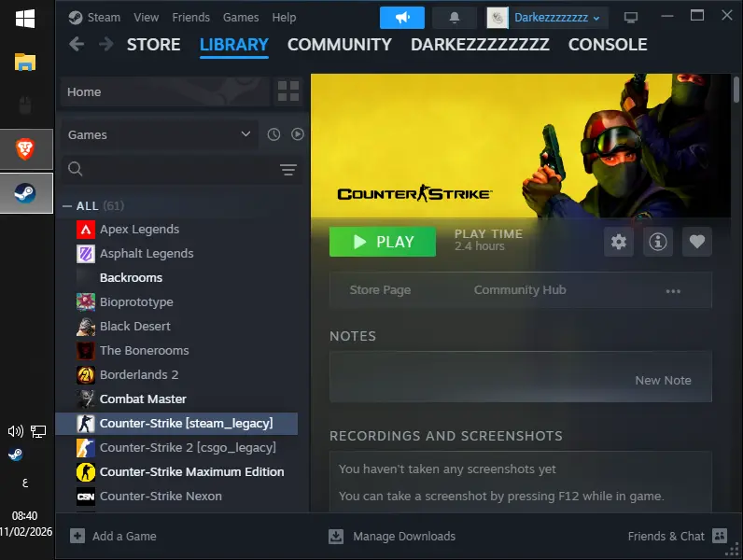Viewport: 743px width, 560px height.
Task: Click the Steam system tray icon
Action: click(x=15, y=455)
